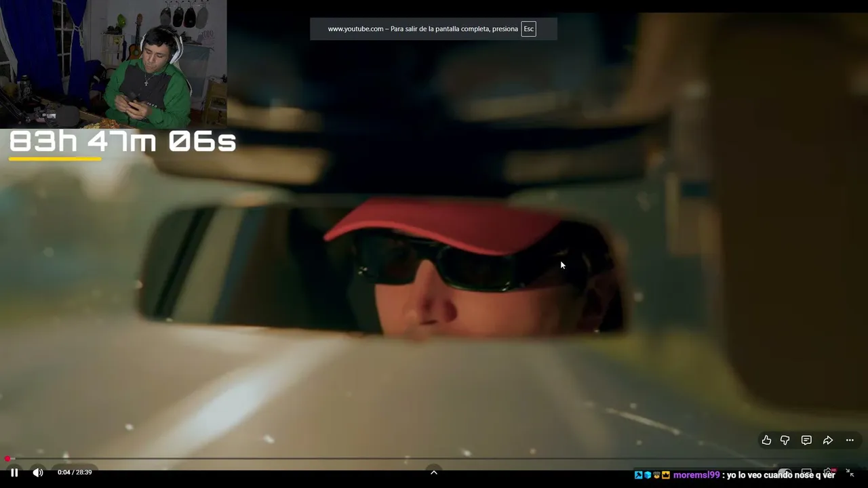Image resolution: width=868 pixels, height=488 pixels.
Task: Open the video comments panel icon
Action: point(806,441)
